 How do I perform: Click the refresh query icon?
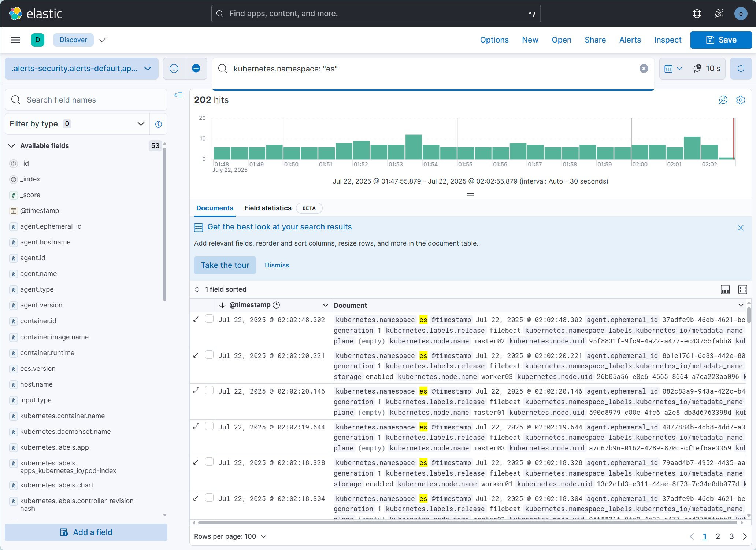[741, 69]
